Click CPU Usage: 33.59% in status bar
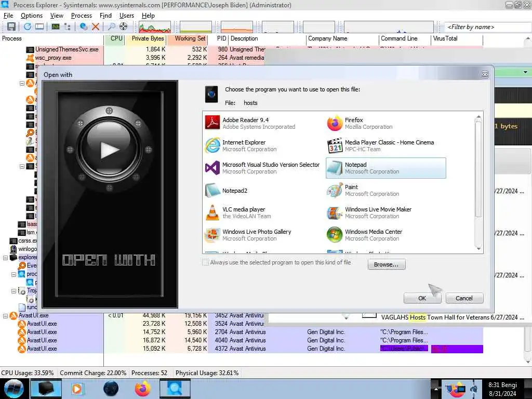 point(28,373)
